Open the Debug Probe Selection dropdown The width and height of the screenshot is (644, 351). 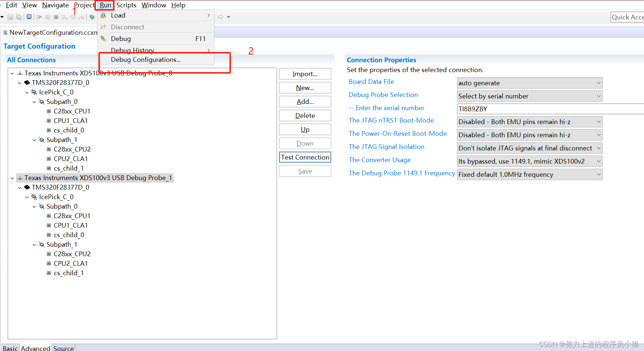pyautogui.click(x=599, y=96)
